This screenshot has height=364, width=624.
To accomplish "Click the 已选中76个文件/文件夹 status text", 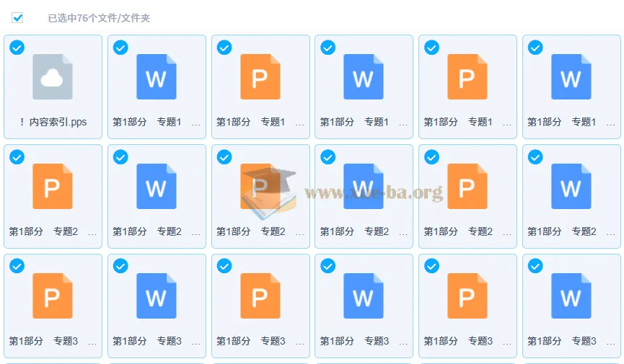I will pos(99,18).
